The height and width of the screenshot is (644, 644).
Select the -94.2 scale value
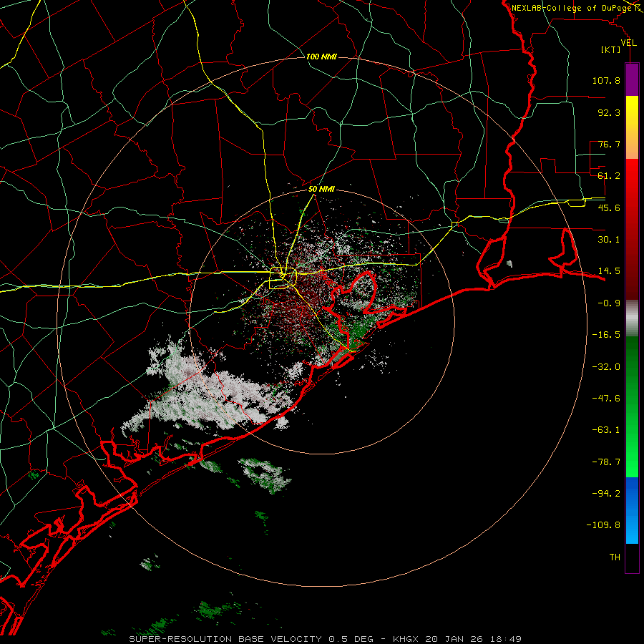(606, 493)
